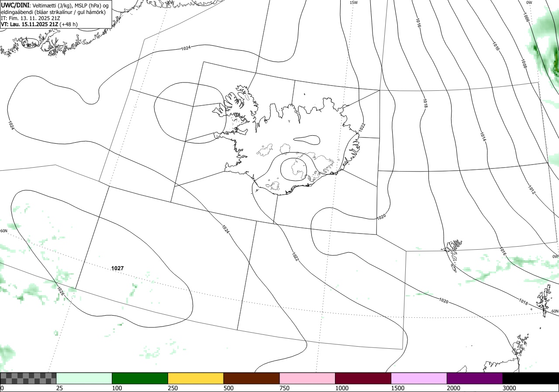Screen dimensions: 559x392
Task: Pick the dark maroon 1000–1500 legend swatch
Action: [363, 378]
